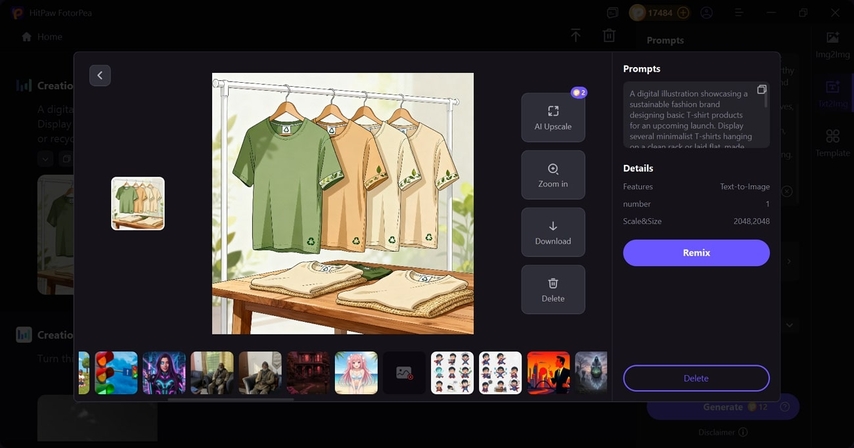Open the traffic light thumbnail in the filmstrip
The image size is (854, 448).
coord(116,372)
